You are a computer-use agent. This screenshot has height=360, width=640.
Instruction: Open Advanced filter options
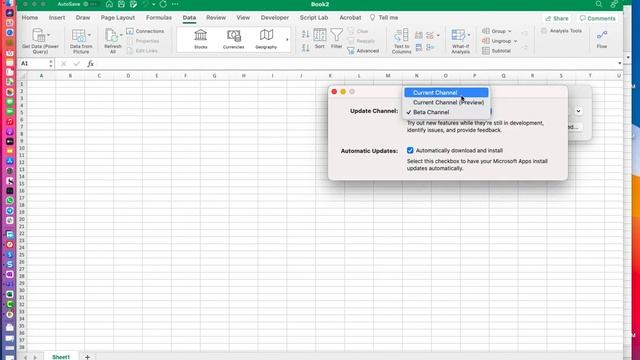363,51
